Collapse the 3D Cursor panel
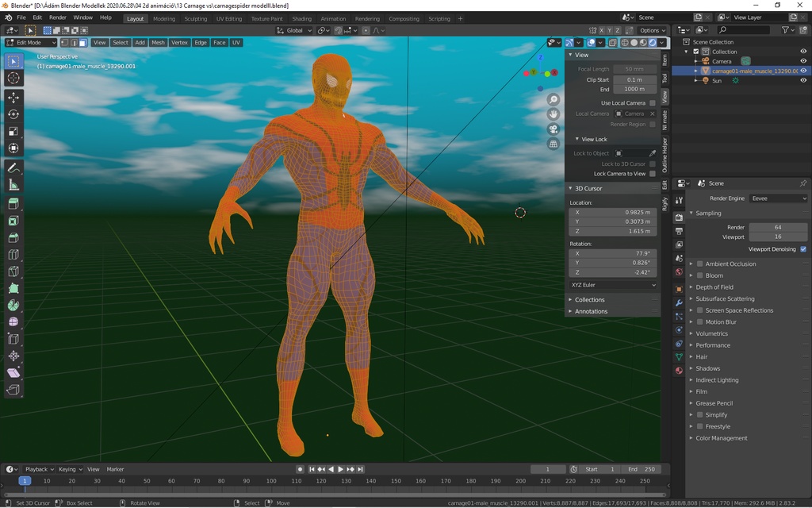The height and width of the screenshot is (508, 812). (587, 187)
